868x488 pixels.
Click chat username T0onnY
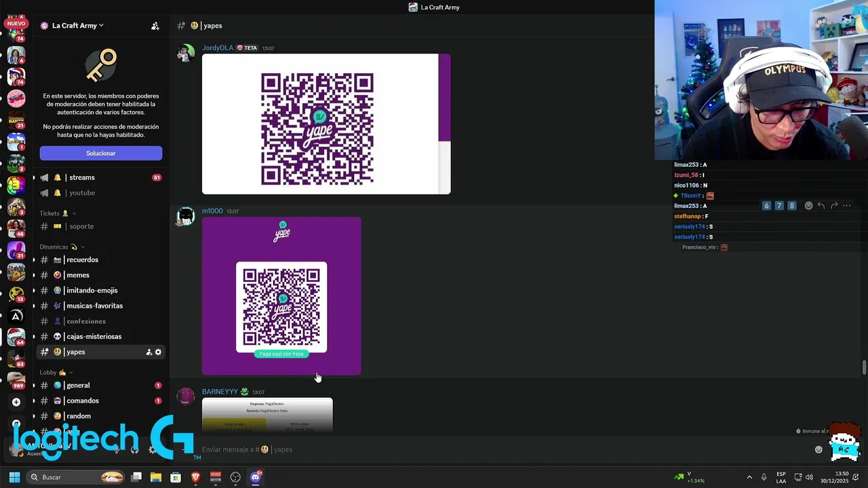690,196
